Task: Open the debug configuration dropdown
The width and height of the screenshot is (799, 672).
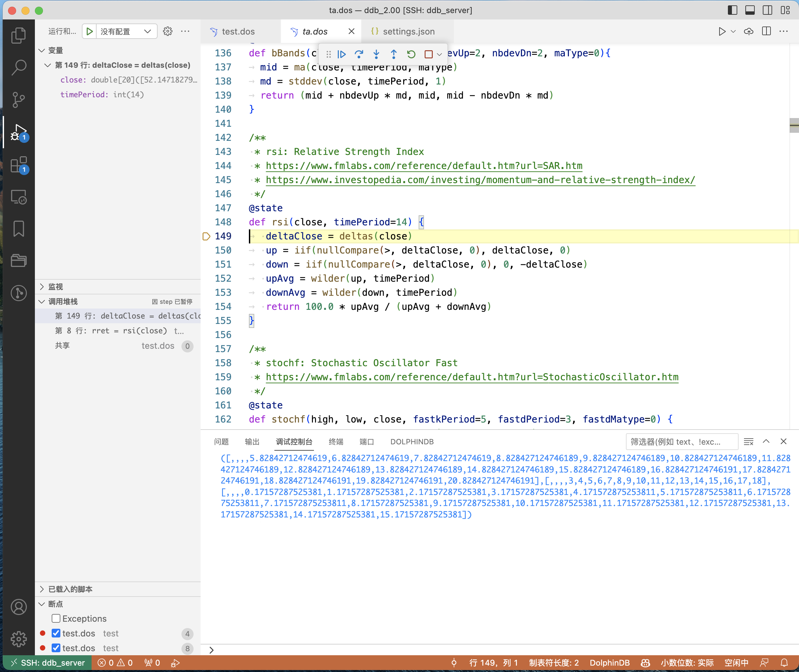Action: [x=126, y=31]
